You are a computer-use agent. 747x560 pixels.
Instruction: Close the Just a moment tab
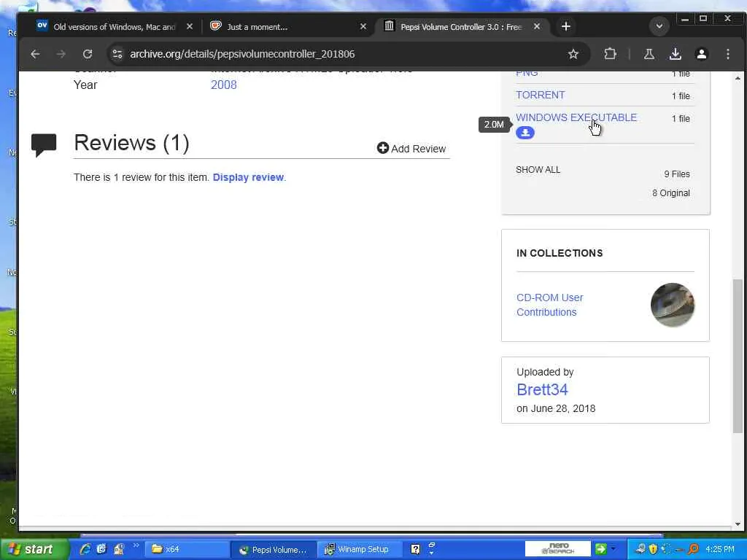pyautogui.click(x=363, y=27)
